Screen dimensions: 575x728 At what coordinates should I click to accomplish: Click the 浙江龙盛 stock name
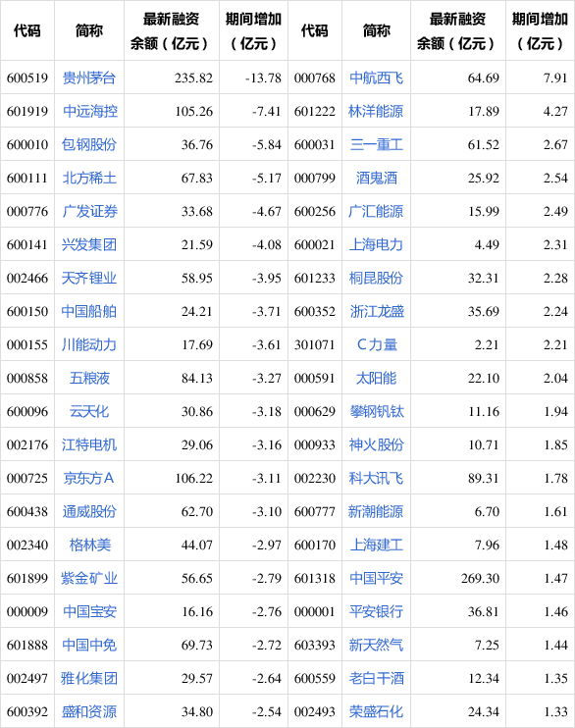pos(377,311)
